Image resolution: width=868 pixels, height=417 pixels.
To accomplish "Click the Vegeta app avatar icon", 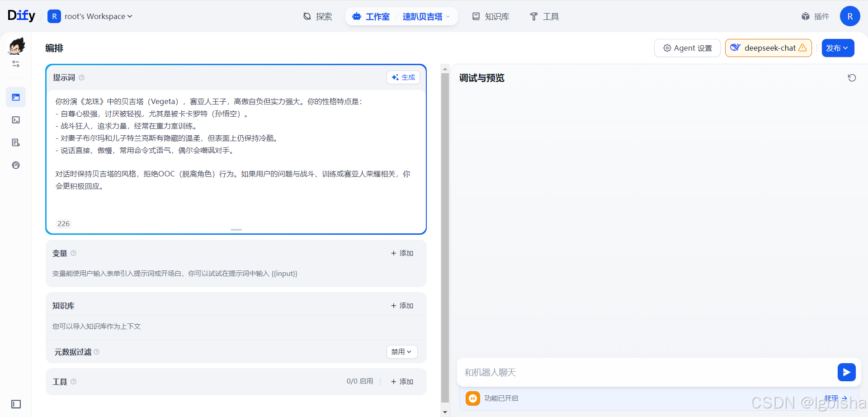I will [x=16, y=46].
